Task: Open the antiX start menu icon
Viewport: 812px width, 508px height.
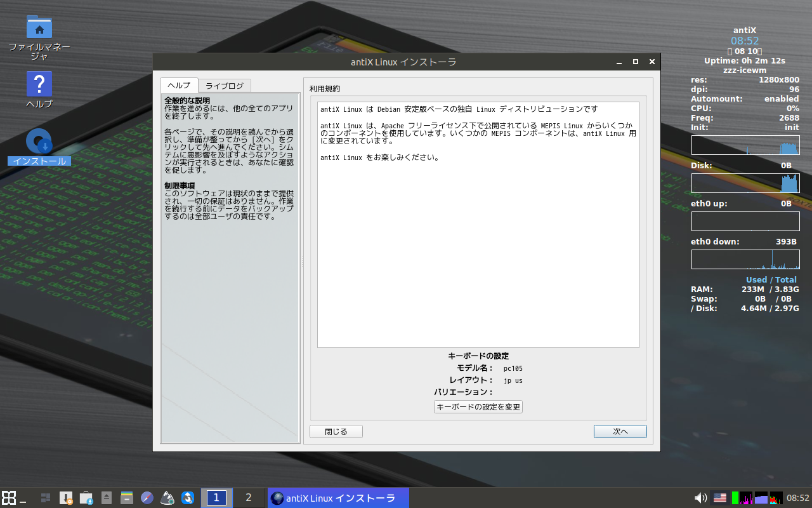Action: (x=9, y=498)
